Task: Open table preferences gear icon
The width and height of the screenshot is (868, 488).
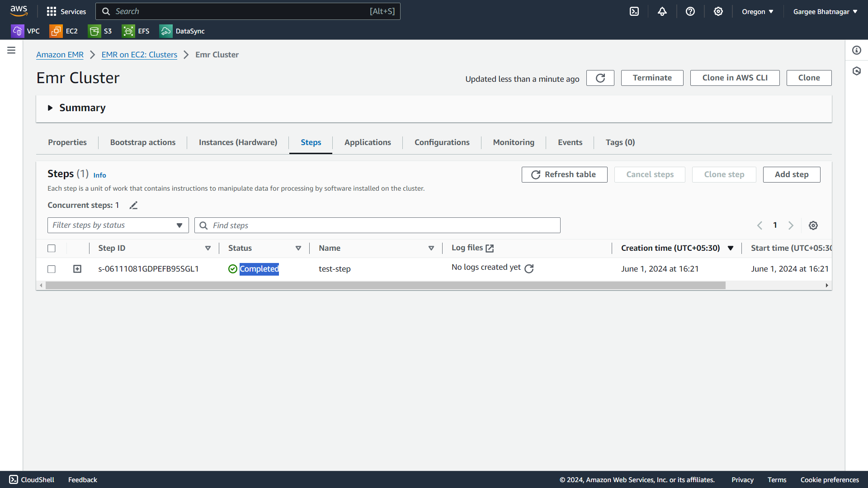Action: [813, 225]
